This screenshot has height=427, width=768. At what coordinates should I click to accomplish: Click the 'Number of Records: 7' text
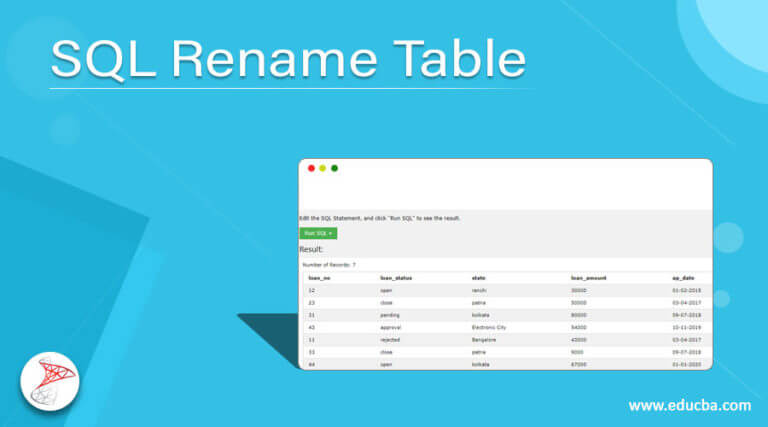click(329, 264)
